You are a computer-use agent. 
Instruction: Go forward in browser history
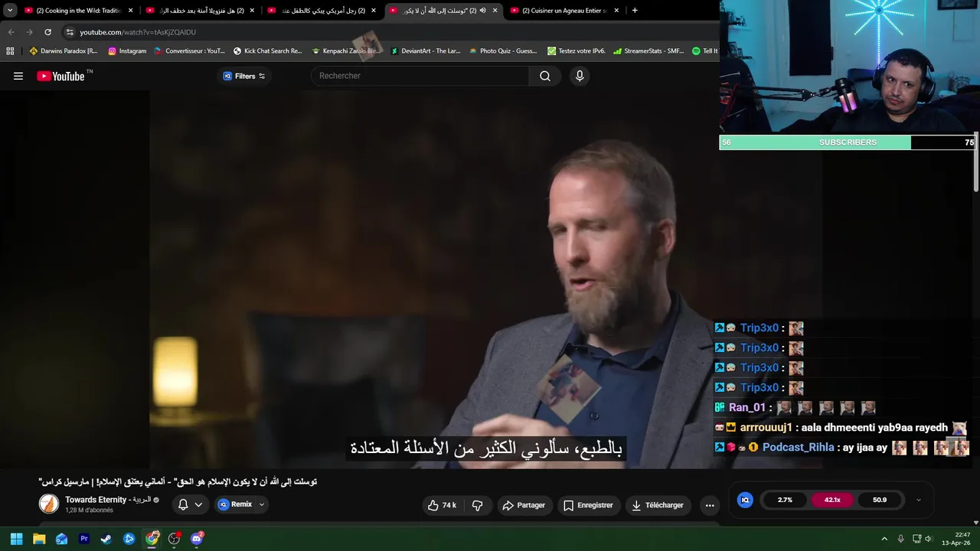(x=29, y=32)
